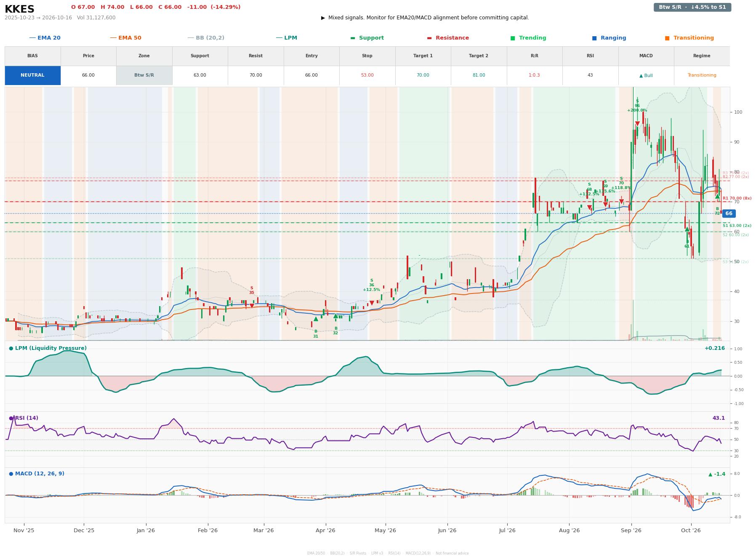Click the Entry column header

coord(311,56)
